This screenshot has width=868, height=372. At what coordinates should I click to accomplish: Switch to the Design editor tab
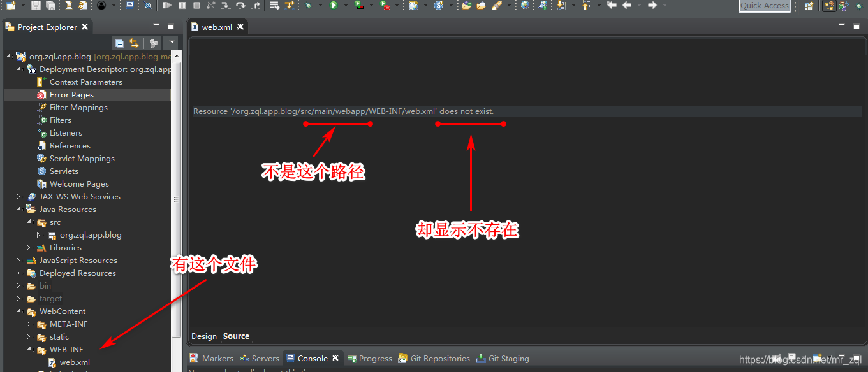point(204,336)
